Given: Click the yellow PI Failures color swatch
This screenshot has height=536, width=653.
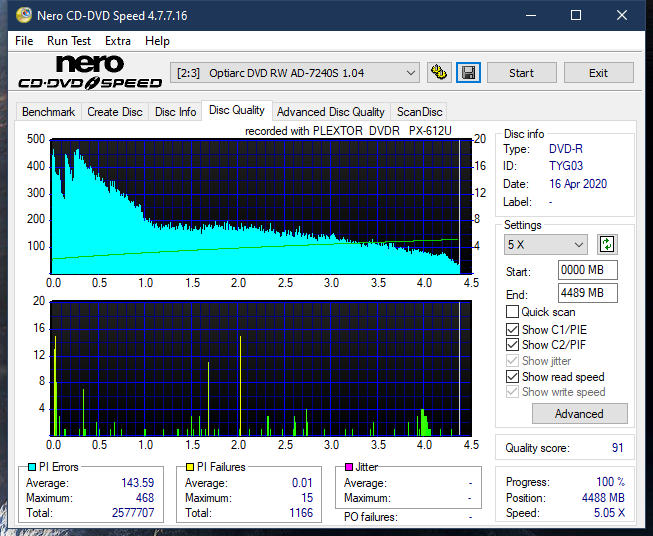Looking at the screenshot, I should point(190,467).
